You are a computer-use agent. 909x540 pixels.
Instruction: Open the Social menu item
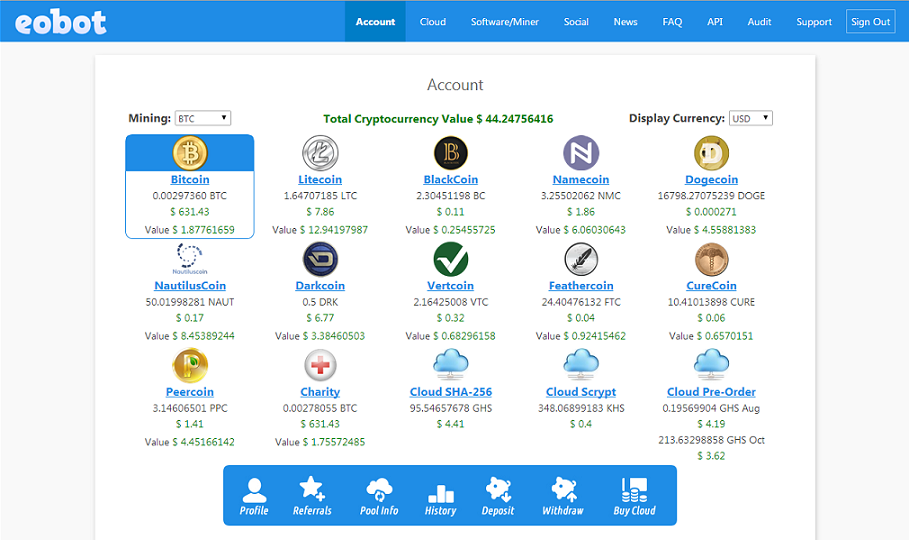(x=576, y=21)
